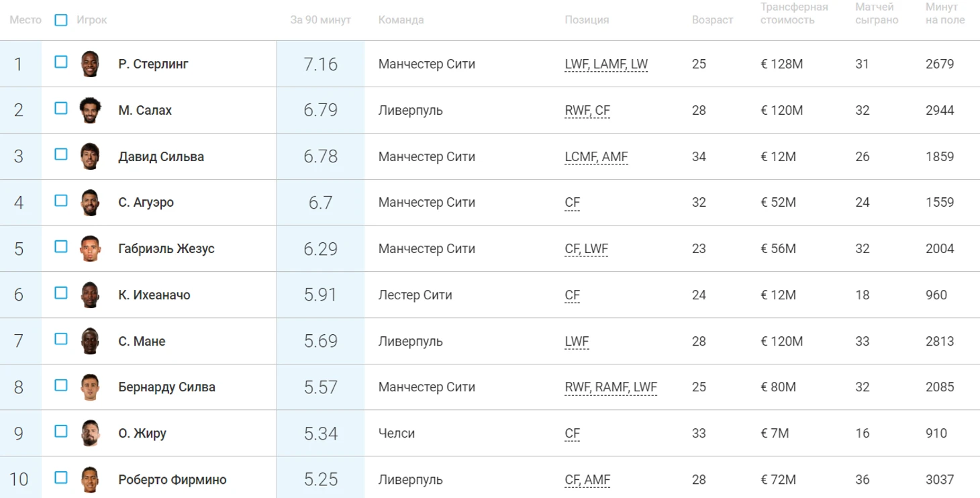
Task: Click David Silva's player avatar
Action: 89,156
